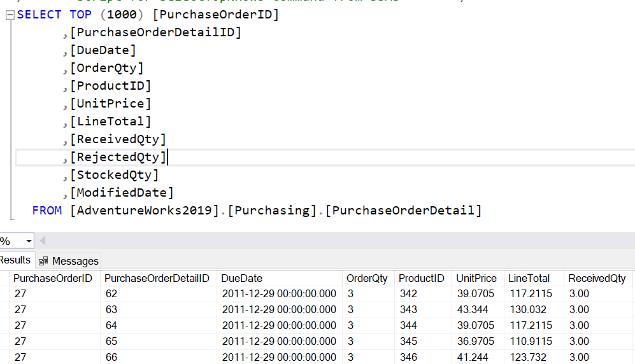Click the ProductID cell containing 346

(x=409, y=357)
